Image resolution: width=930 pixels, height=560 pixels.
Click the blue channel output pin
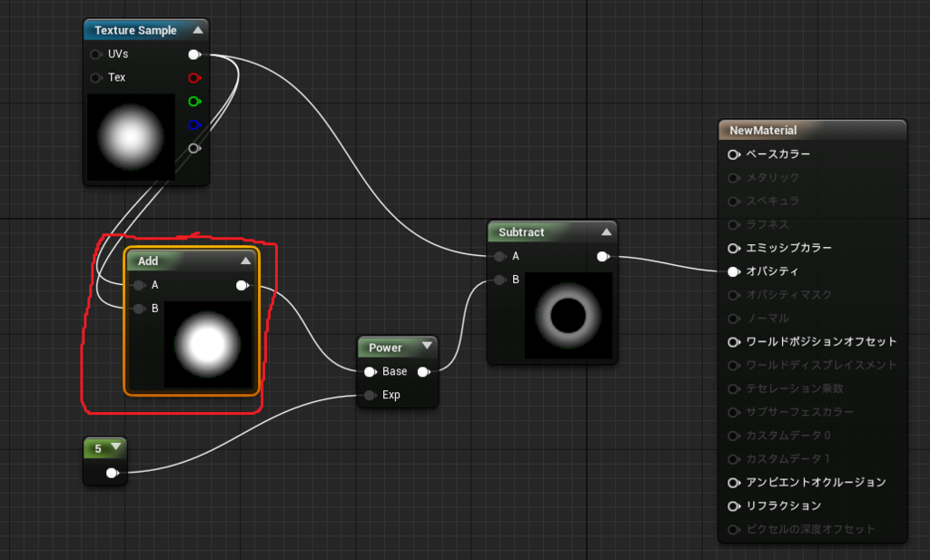coord(194,125)
